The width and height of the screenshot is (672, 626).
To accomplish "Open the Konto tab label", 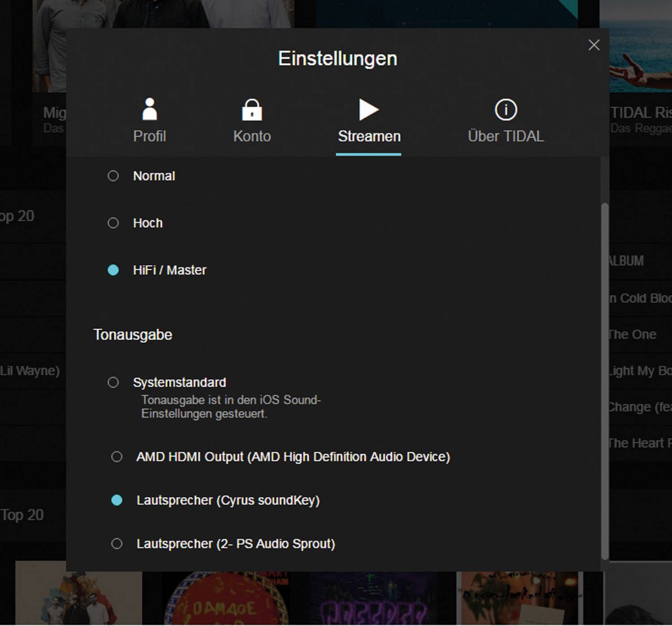I will coord(252,136).
